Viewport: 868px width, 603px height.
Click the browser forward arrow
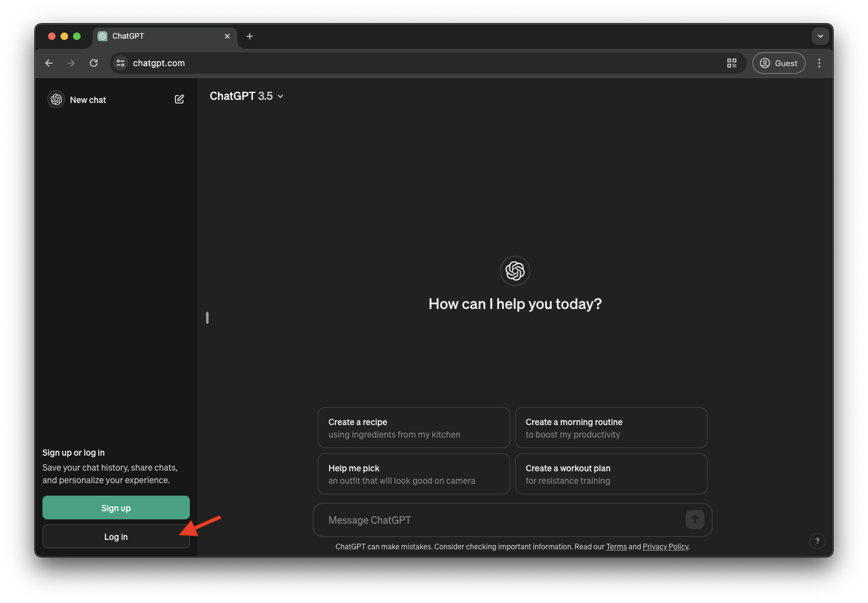click(x=71, y=63)
